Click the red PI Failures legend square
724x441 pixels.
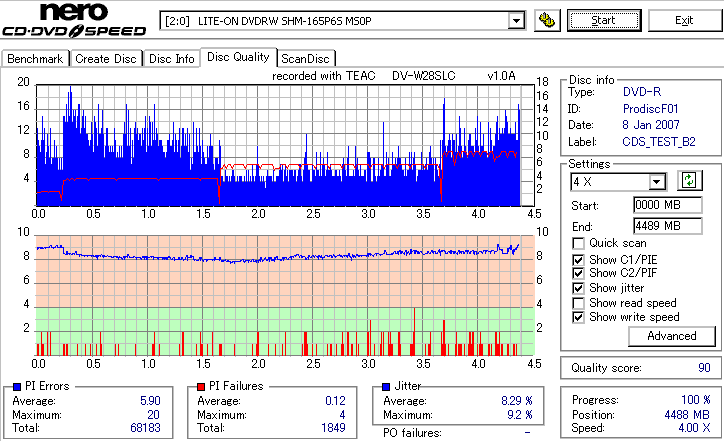tap(201, 387)
